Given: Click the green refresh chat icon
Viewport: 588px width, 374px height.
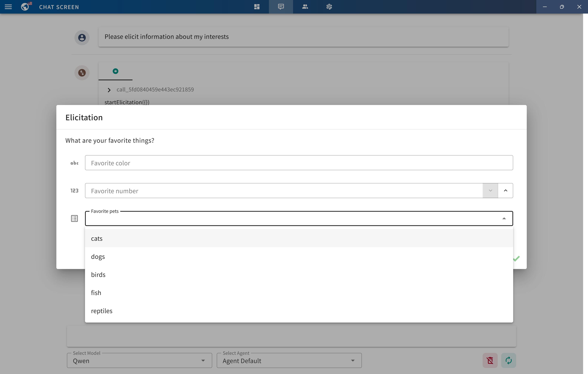Looking at the screenshot, I should (x=508, y=360).
